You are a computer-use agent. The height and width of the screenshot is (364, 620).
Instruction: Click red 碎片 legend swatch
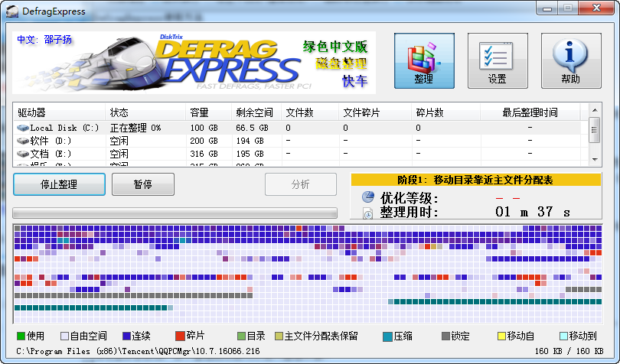point(181,336)
